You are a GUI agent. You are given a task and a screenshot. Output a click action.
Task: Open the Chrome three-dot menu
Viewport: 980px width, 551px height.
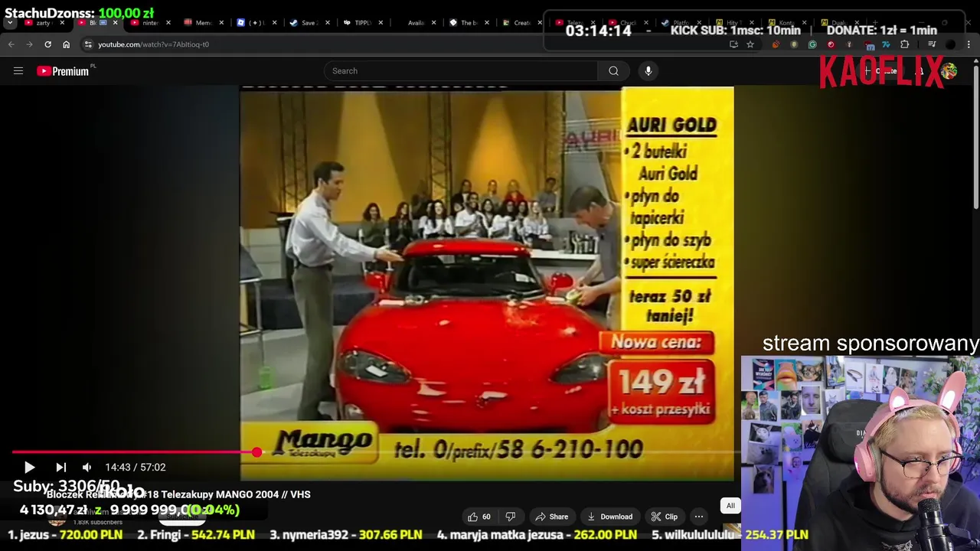click(x=969, y=44)
